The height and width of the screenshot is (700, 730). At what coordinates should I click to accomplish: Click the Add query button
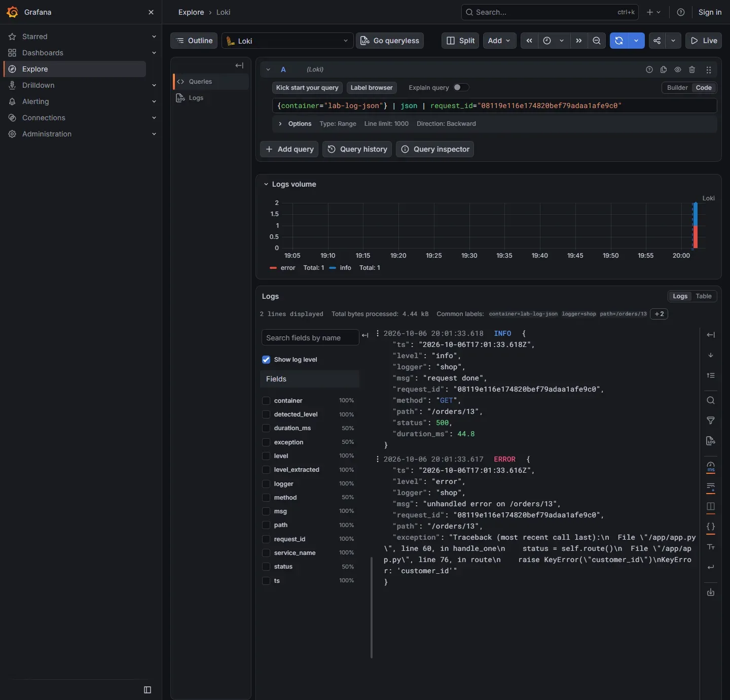[x=289, y=149]
